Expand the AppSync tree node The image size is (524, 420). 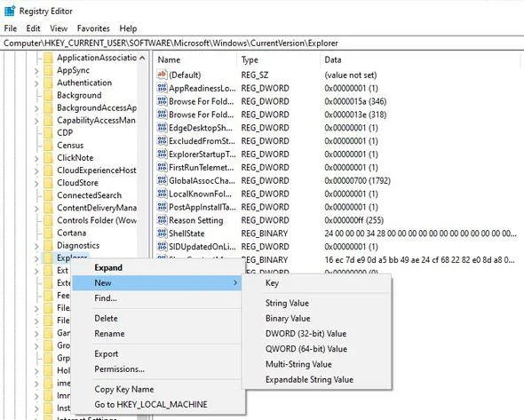36,71
